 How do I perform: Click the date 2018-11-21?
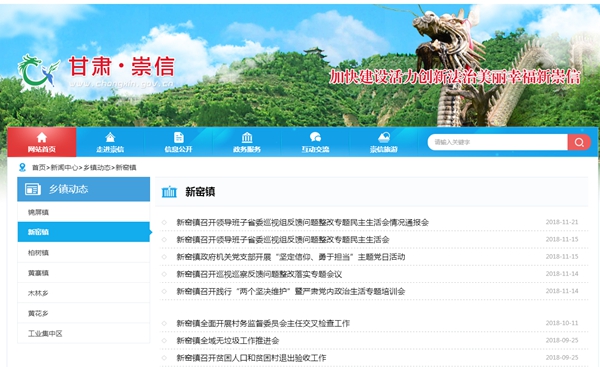(562, 222)
